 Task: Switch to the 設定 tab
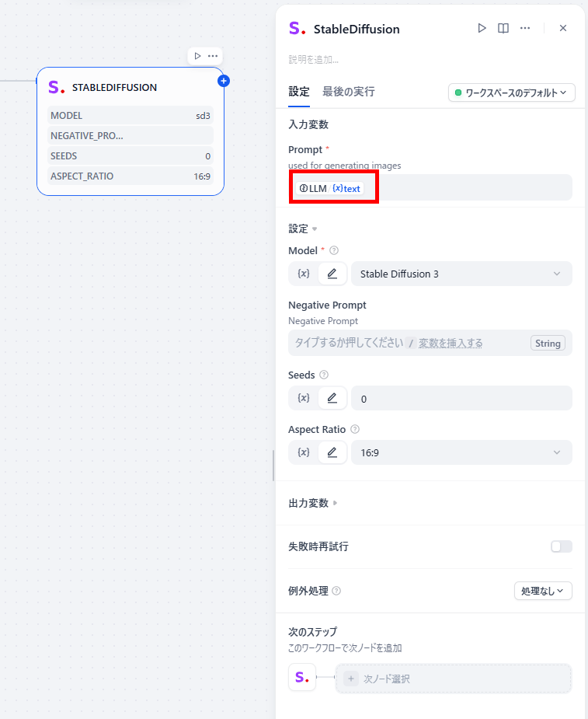[x=299, y=92]
